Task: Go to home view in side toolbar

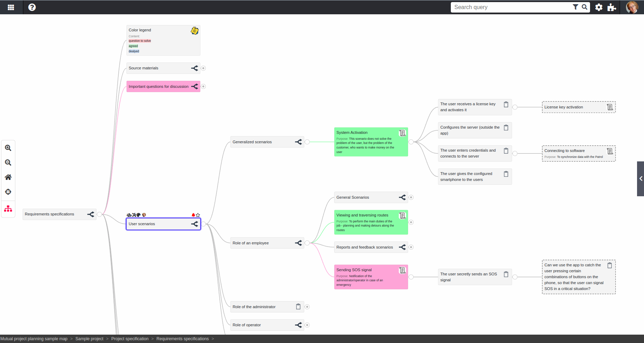Action: [8, 177]
